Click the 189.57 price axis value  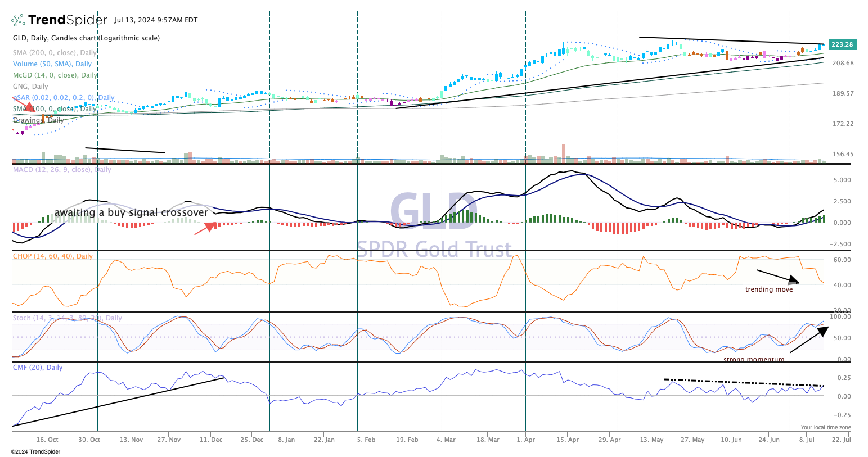tap(843, 93)
